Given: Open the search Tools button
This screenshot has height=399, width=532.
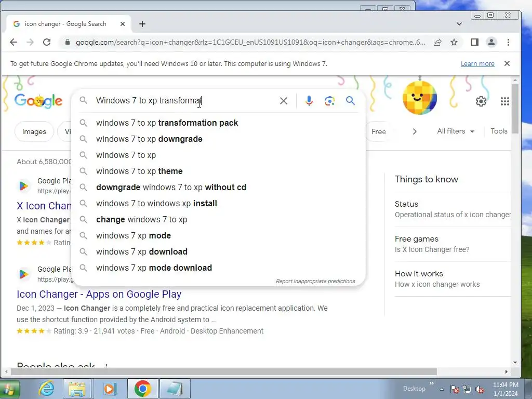Looking at the screenshot, I should (499, 131).
